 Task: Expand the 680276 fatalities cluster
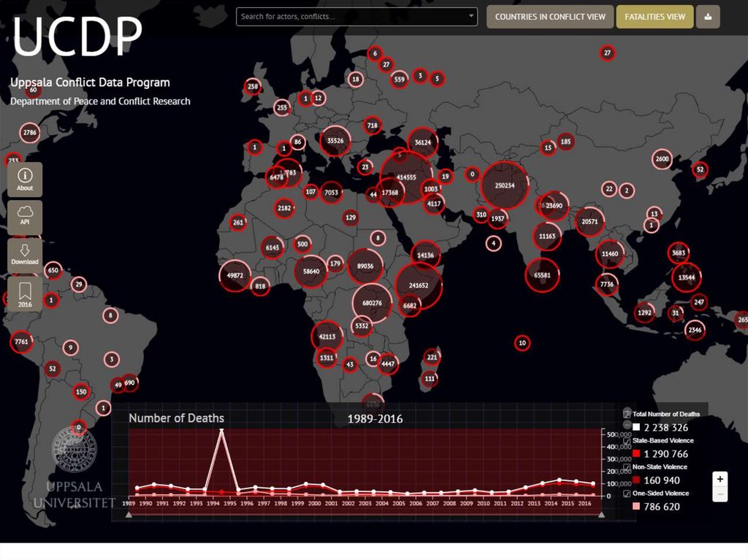373,302
